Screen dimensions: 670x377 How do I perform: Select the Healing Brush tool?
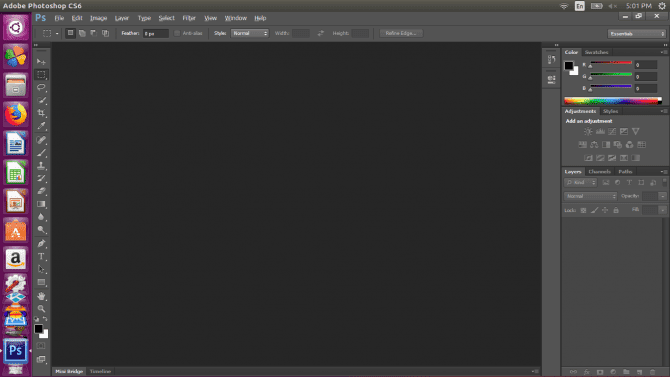click(41, 140)
